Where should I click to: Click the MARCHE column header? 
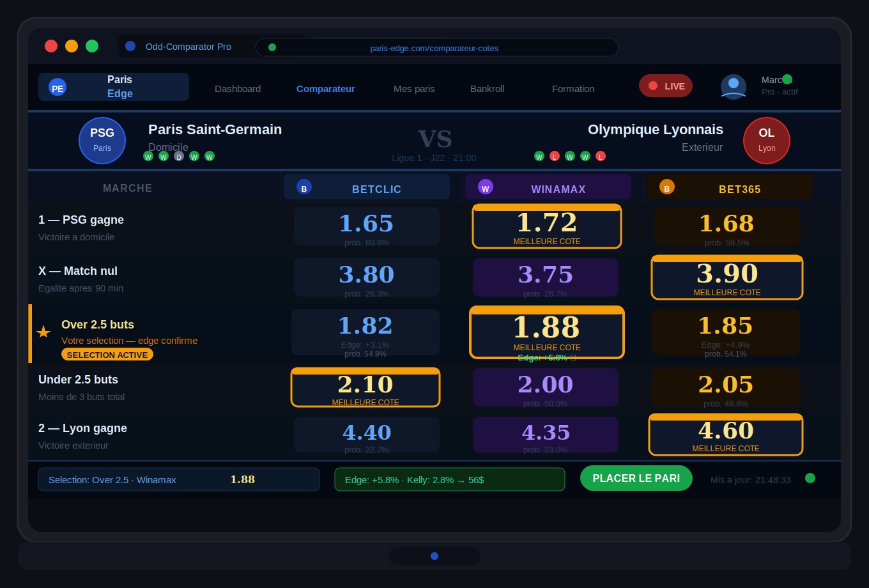point(128,188)
